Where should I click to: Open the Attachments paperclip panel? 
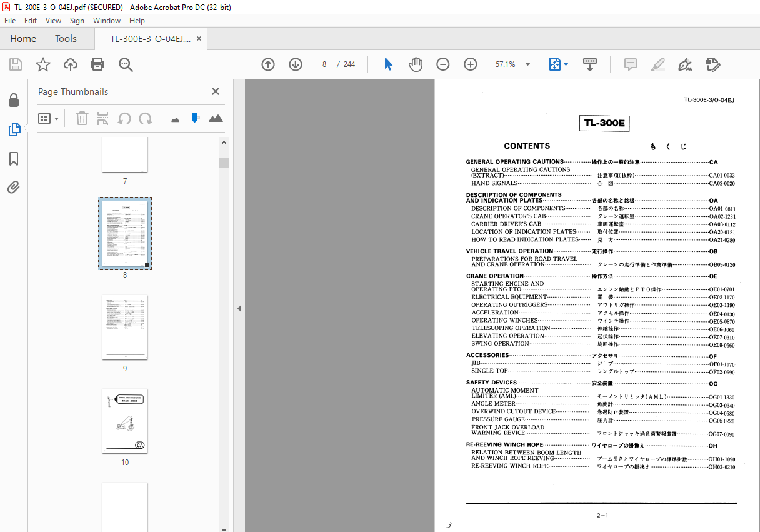coord(14,187)
